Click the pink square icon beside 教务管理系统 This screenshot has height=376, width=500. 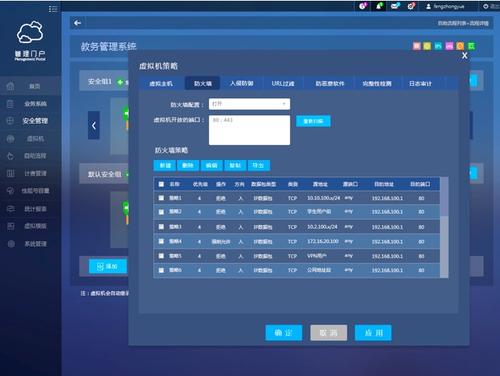coord(416,46)
